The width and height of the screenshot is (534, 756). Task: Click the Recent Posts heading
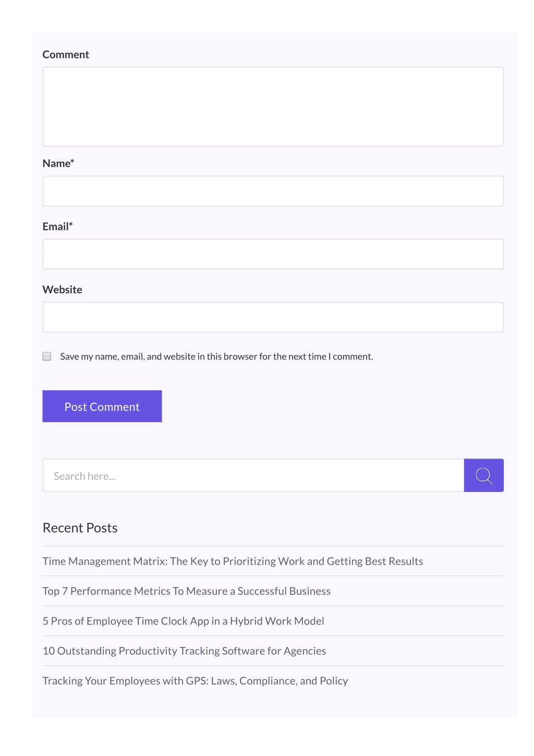click(80, 528)
